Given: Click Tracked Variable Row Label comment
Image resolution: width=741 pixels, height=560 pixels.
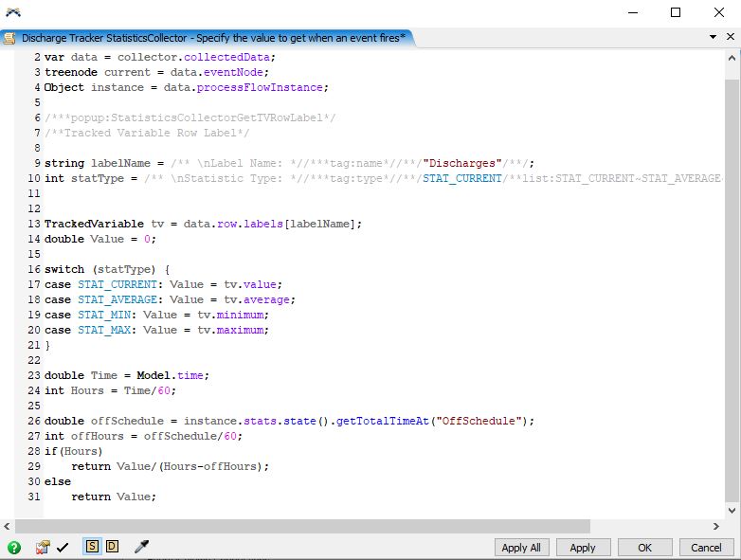Looking at the screenshot, I should [147, 133].
